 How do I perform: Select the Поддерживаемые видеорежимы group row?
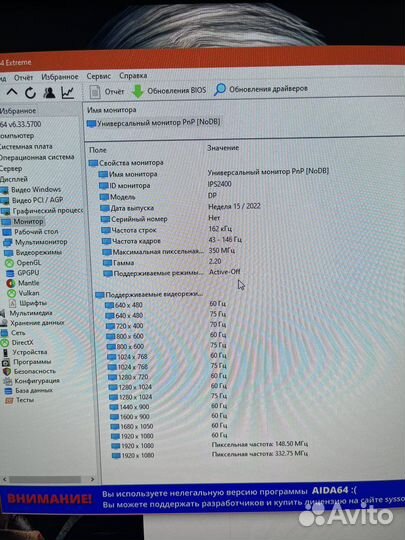point(149,295)
